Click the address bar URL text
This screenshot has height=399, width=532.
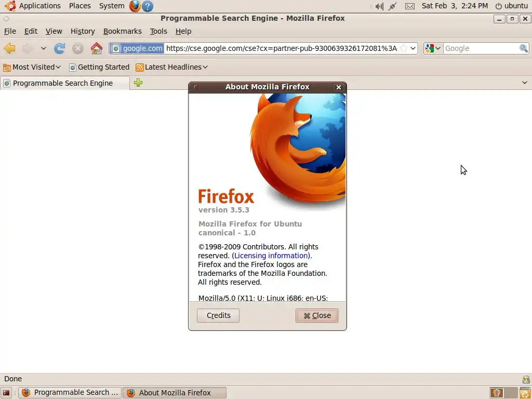tap(281, 48)
